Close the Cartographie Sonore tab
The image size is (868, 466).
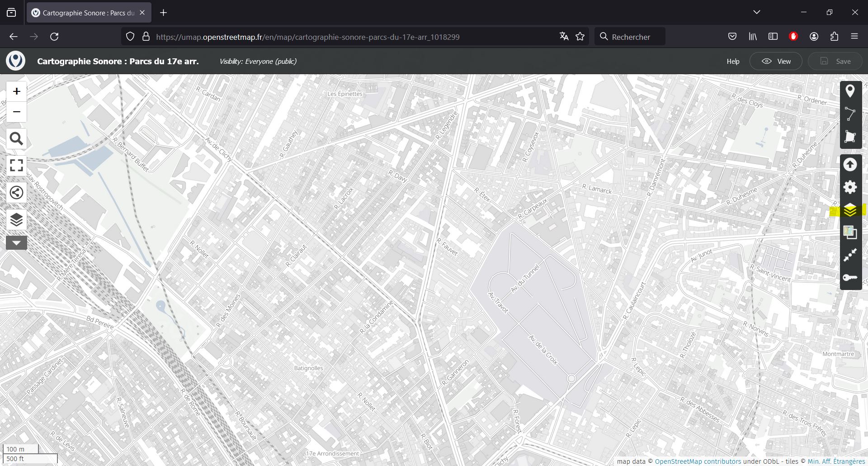tap(142, 13)
